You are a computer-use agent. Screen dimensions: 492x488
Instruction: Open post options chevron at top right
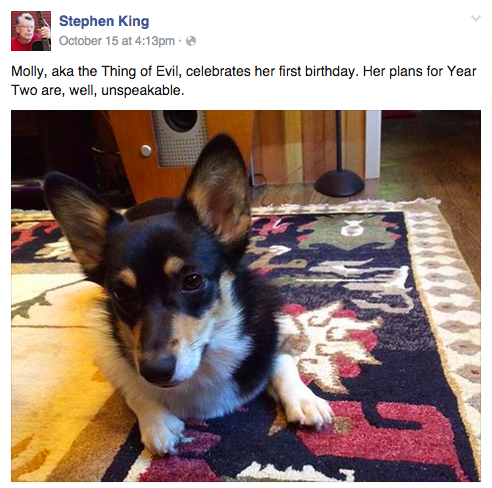(476, 18)
